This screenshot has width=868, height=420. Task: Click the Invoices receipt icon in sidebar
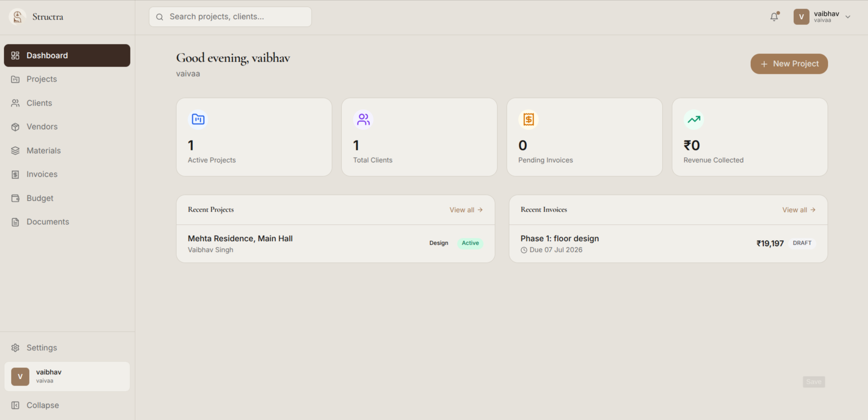pos(15,174)
